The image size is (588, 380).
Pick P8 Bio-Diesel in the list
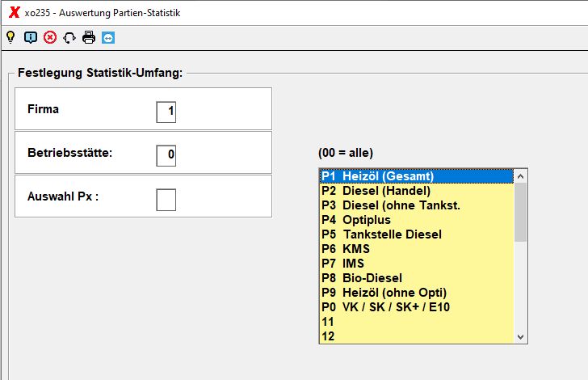417,278
